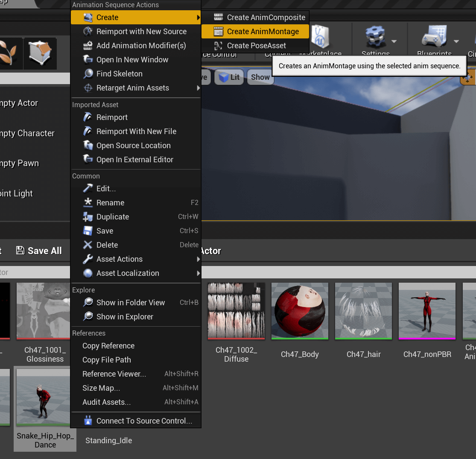
Task: Choose Reimport With New File
Action: click(136, 132)
